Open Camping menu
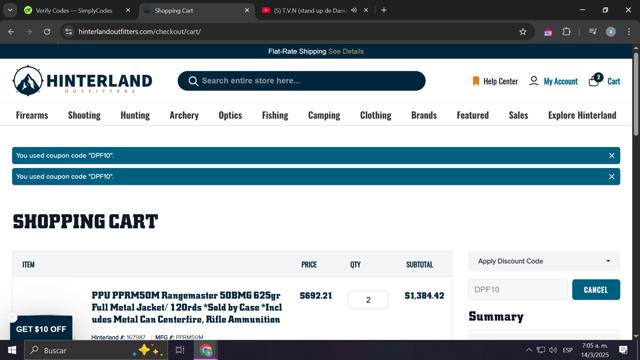The width and height of the screenshot is (640, 360). point(324,115)
